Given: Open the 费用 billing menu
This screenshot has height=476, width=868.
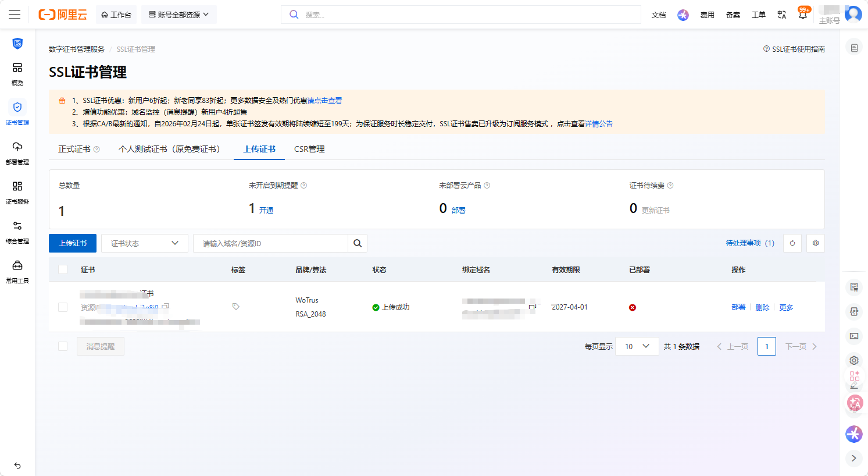Looking at the screenshot, I should (x=708, y=15).
